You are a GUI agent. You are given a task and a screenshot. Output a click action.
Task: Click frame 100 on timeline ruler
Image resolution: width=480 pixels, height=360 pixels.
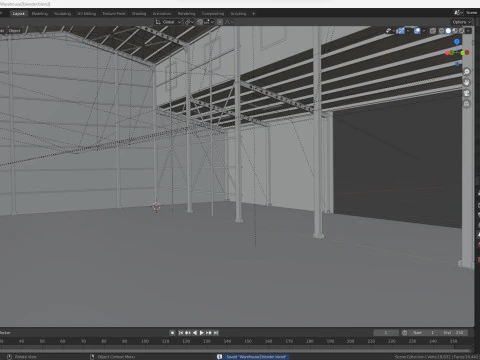tap(145, 341)
